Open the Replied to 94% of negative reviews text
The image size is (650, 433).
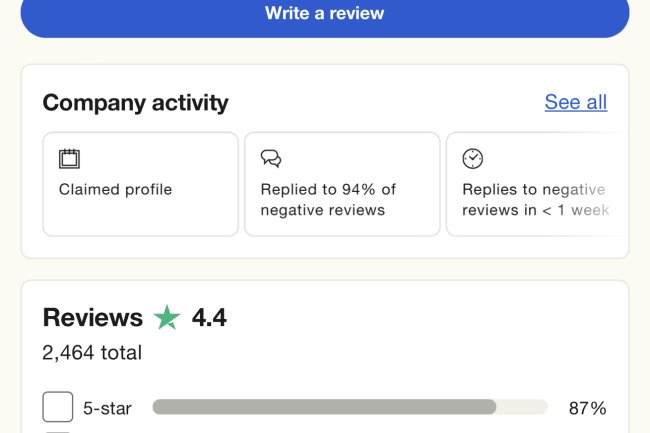pos(328,199)
